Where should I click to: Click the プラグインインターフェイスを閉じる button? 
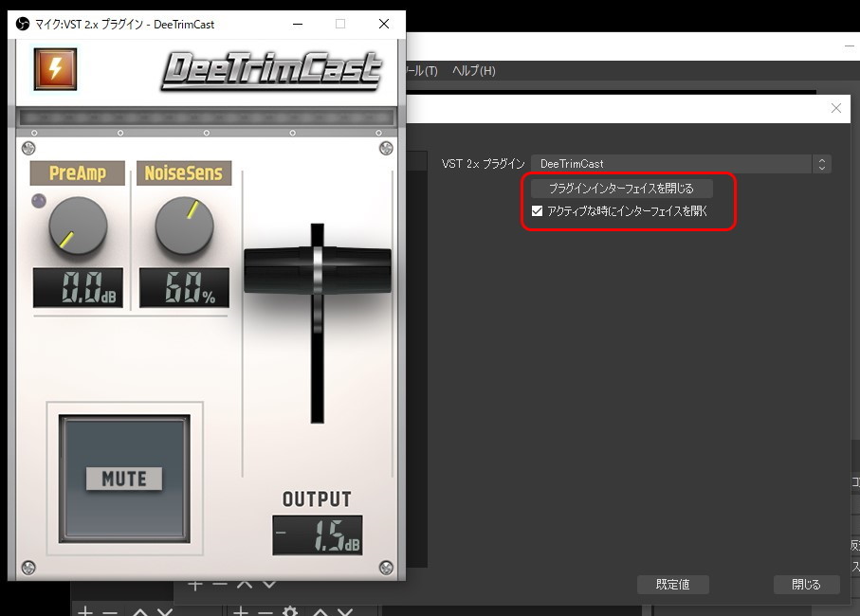click(x=621, y=189)
